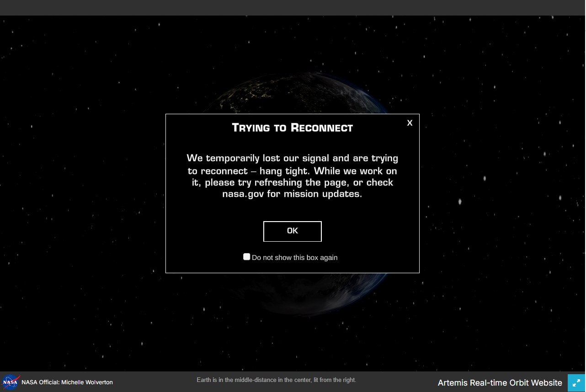Click the word 'Reconnect' in the dialog title

click(x=321, y=128)
